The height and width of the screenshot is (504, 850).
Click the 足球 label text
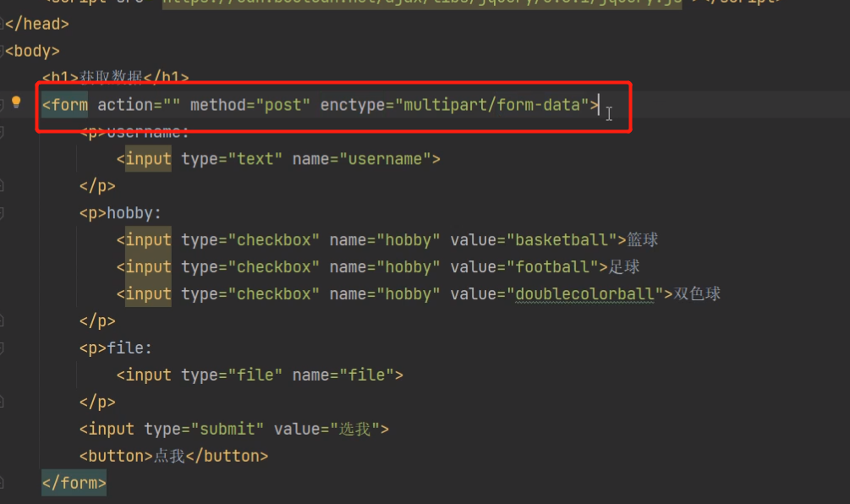(624, 266)
